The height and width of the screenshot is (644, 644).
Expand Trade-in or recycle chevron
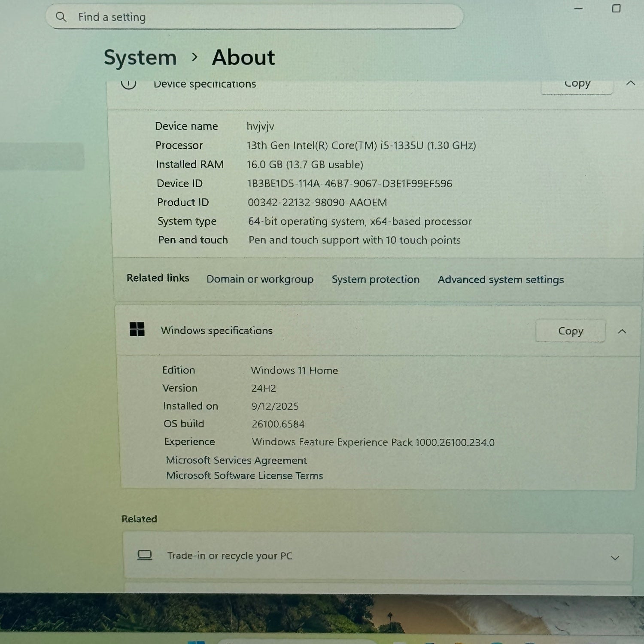(615, 558)
